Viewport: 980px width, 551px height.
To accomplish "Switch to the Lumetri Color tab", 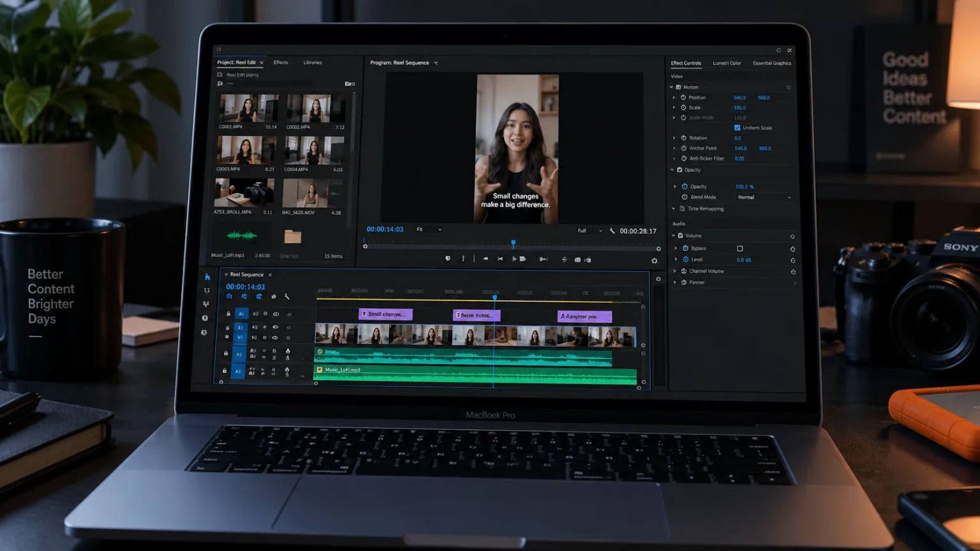I will pyautogui.click(x=727, y=63).
